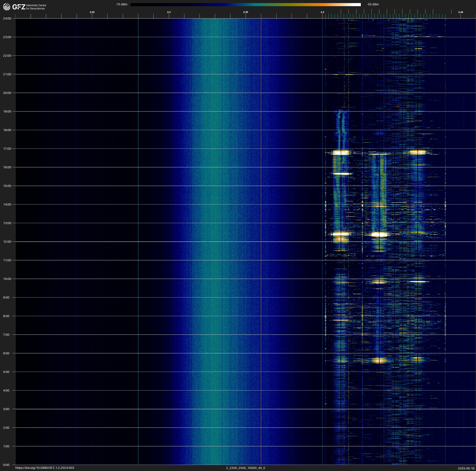The width and height of the screenshot is (476, 471).
Task: Click the 6:00 time axis label
Action: pyautogui.click(x=6, y=353)
